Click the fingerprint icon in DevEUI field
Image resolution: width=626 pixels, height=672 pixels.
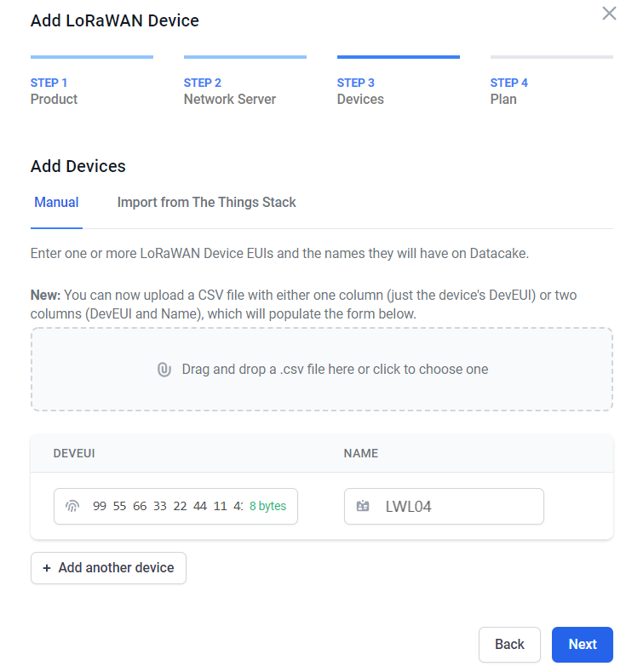coord(72,506)
